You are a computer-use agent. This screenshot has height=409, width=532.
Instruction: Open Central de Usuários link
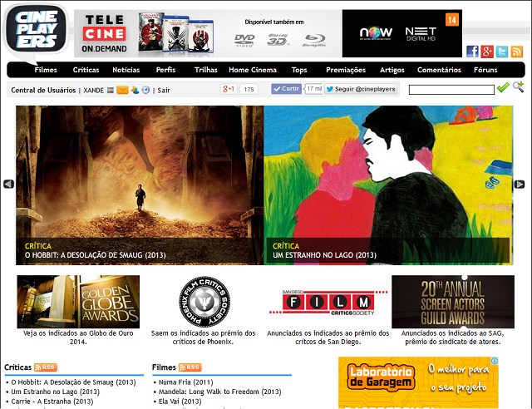click(x=43, y=91)
